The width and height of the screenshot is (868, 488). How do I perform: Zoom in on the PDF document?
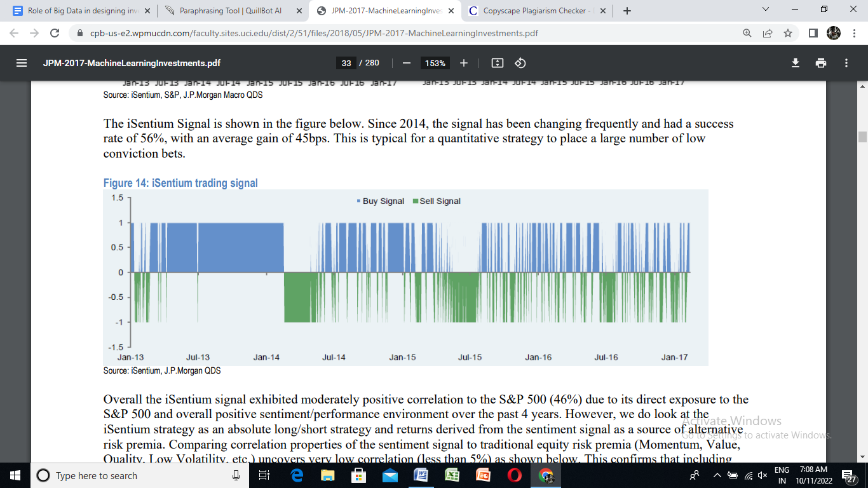coord(464,63)
